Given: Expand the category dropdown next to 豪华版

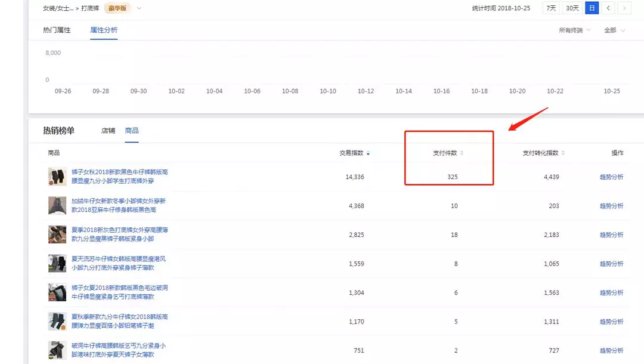Looking at the screenshot, I should tap(139, 8).
